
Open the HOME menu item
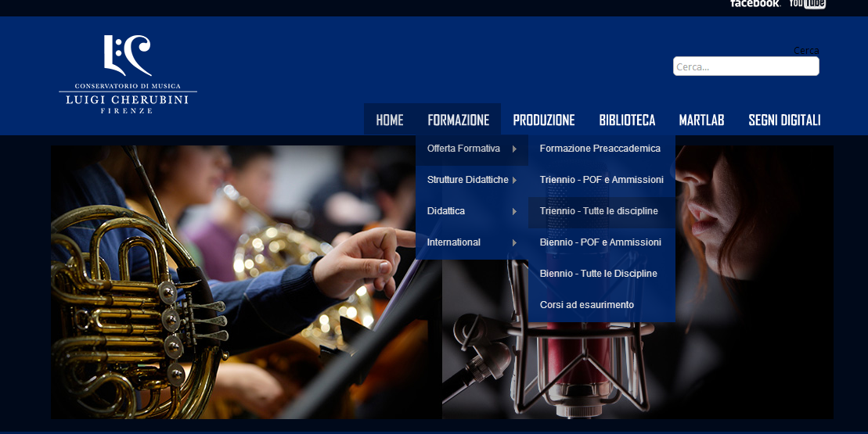coord(390,120)
